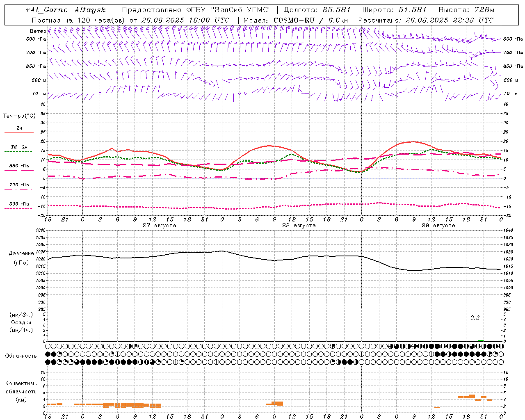Click the "(мм/1ч.)" precipitation unit label
525x420 pixels.
click(x=21, y=330)
